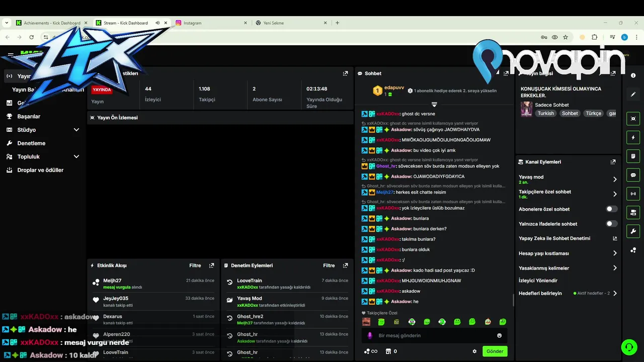The image size is (644, 362).
Task: Collapse the chat leaderboard header
Action: [x=434, y=105]
